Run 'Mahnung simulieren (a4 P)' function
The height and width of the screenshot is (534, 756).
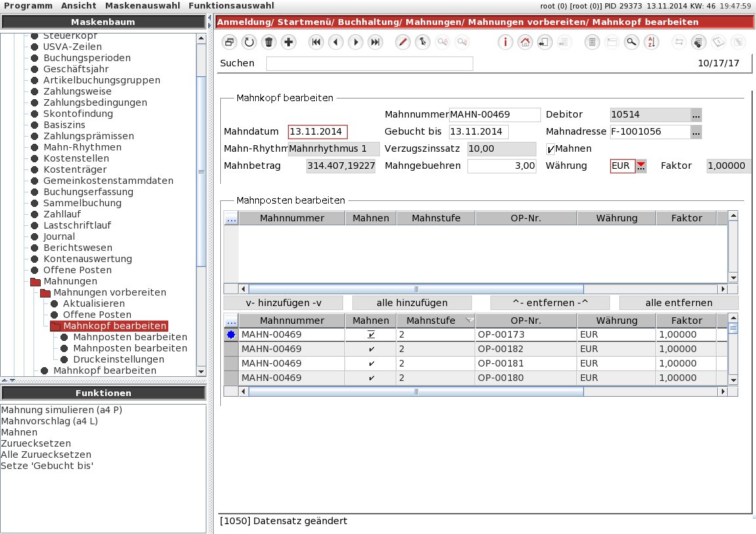[62, 410]
